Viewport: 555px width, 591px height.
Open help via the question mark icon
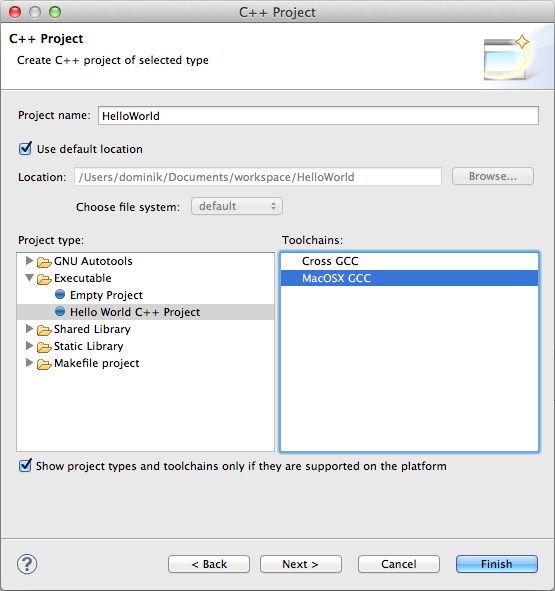[x=27, y=564]
